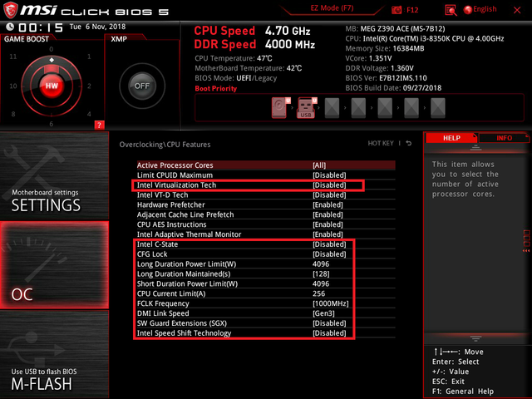This screenshot has width=532, height=399.
Task: Toggle the CFG Lock option
Action: tap(266, 254)
